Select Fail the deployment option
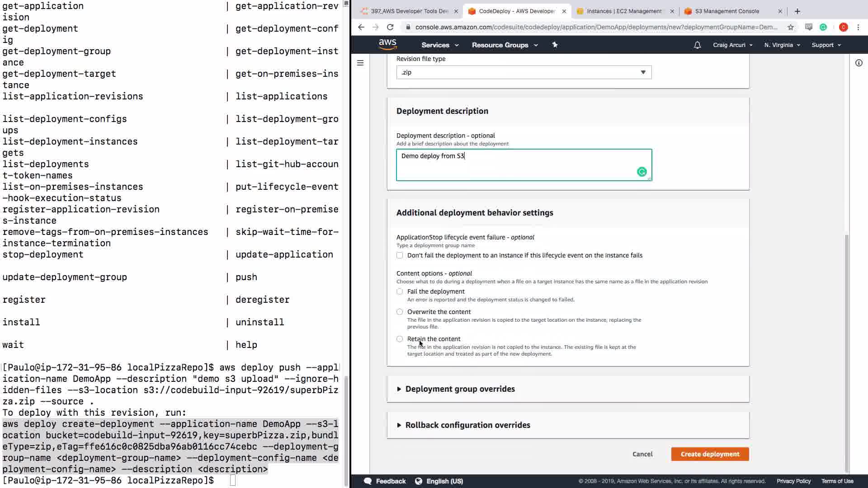Viewport: 868px width, 488px height. 400,291
